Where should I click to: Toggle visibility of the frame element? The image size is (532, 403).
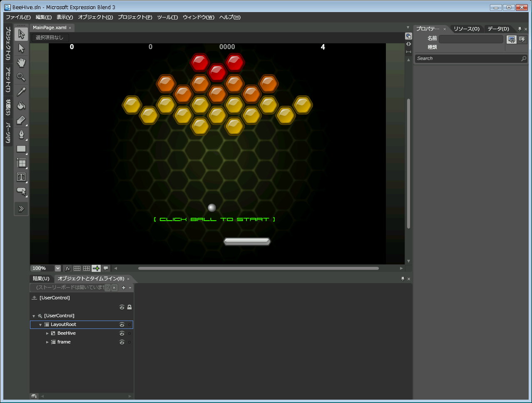click(122, 342)
